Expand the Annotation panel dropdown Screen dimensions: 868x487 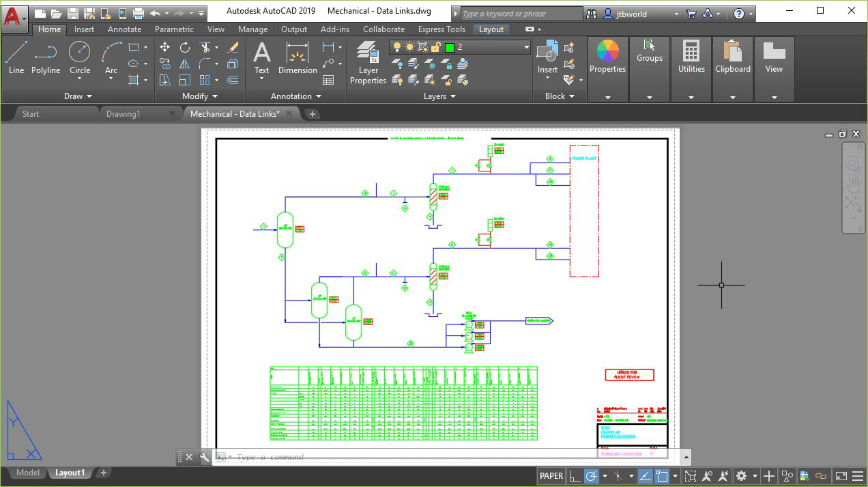[x=296, y=96]
